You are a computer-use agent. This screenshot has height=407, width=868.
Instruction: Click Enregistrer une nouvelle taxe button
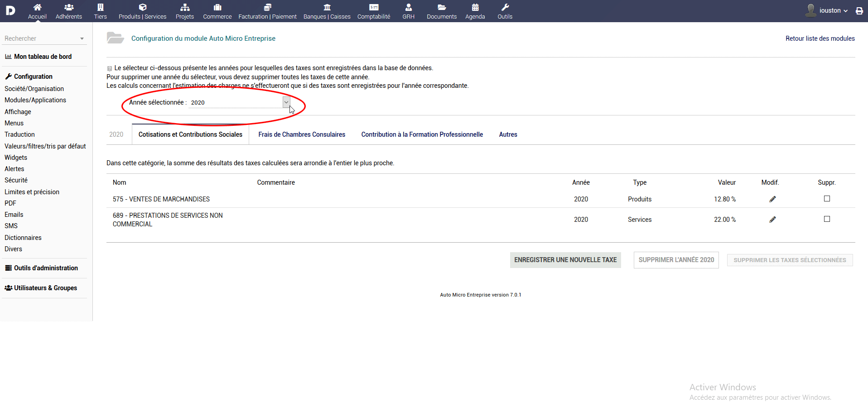[565, 260]
